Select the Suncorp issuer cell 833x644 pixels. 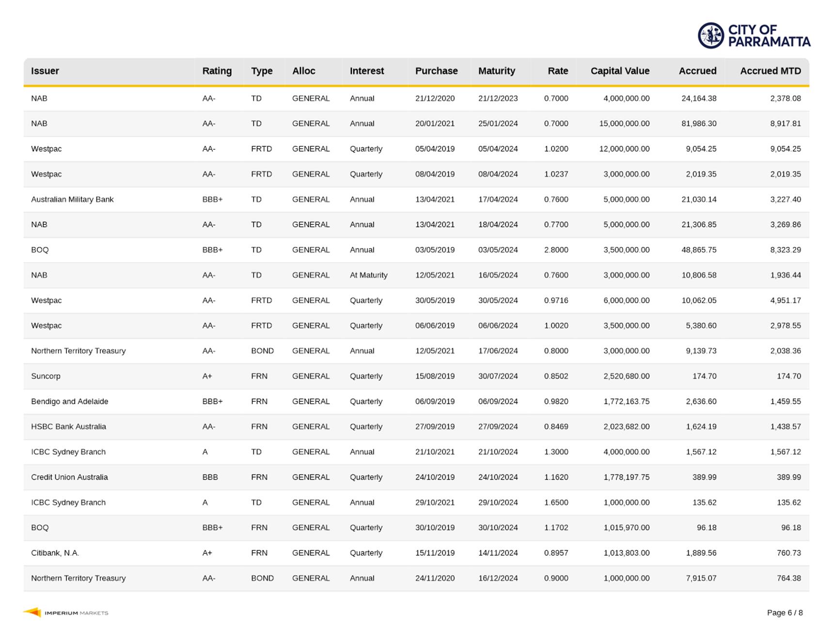(x=46, y=376)
